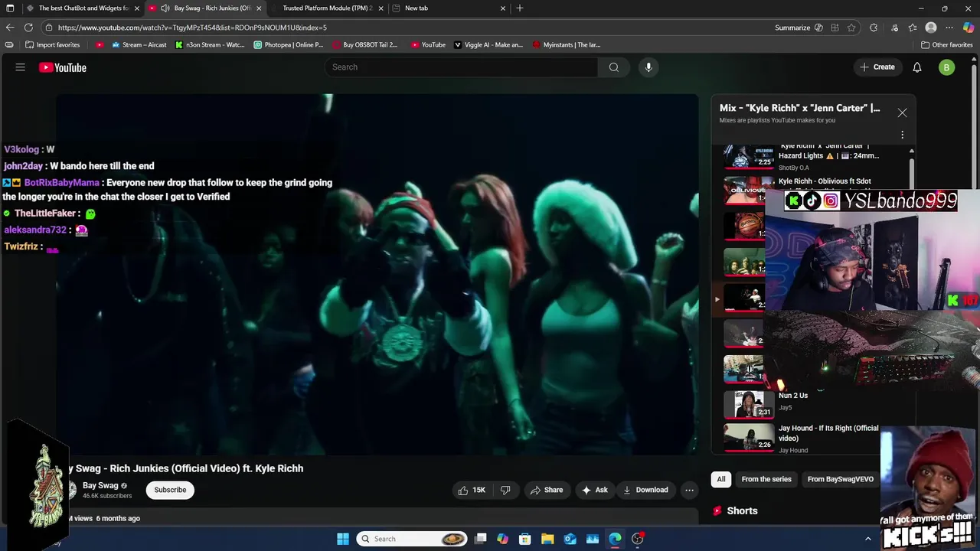
Task: Switch to the best ChatBot and Widgets tab
Action: click(83, 8)
